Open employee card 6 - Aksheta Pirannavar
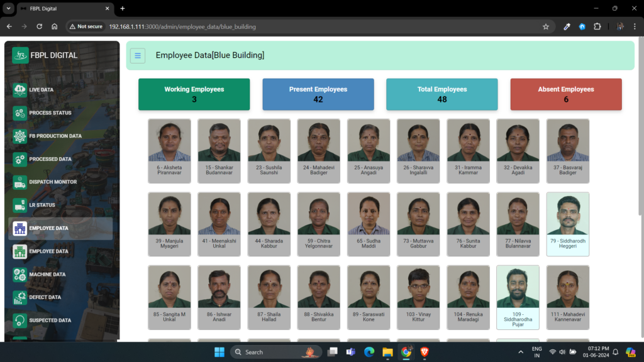 point(169,151)
